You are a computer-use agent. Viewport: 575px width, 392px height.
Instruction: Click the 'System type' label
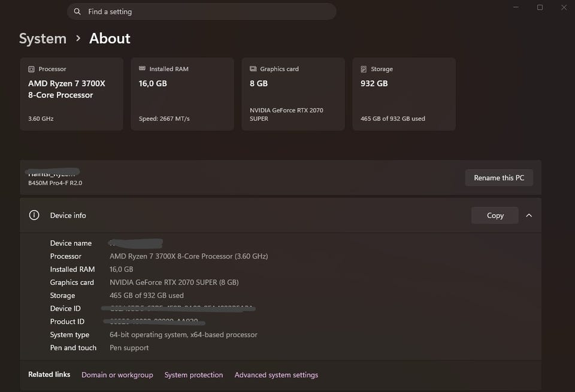pos(69,335)
